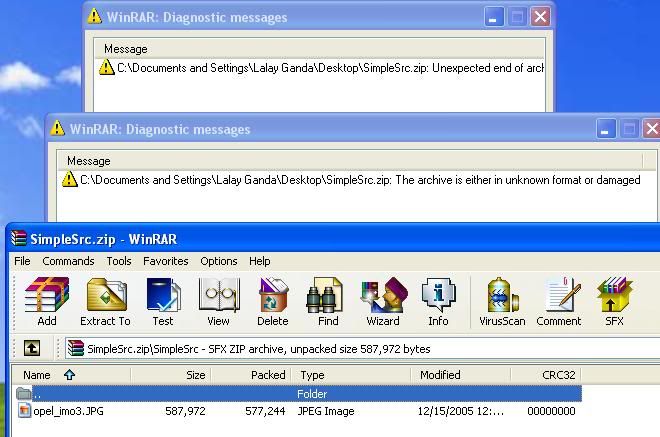This screenshot has width=660, height=437.
Task: Sort file list by CRC32 column
Action: click(x=546, y=375)
